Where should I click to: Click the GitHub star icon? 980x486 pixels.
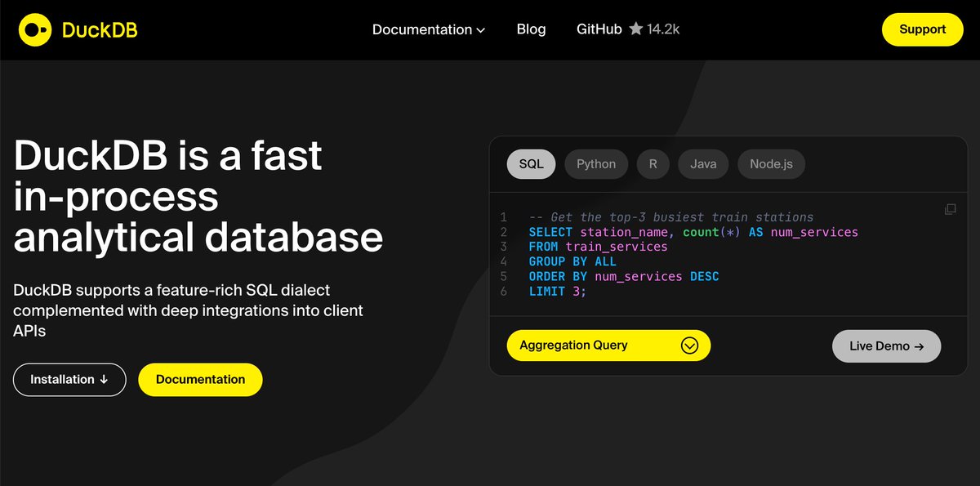(x=636, y=29)
